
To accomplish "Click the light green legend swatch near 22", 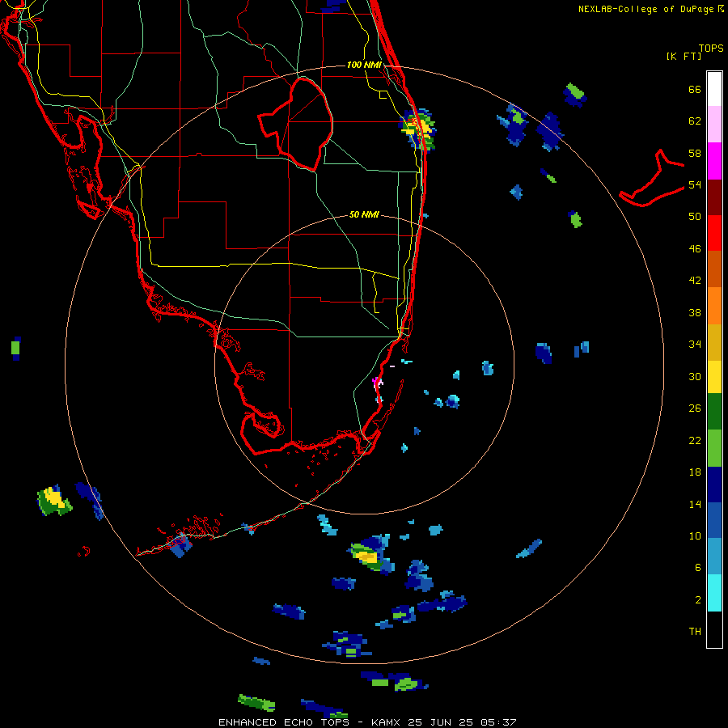I will [x=714, y=448].
